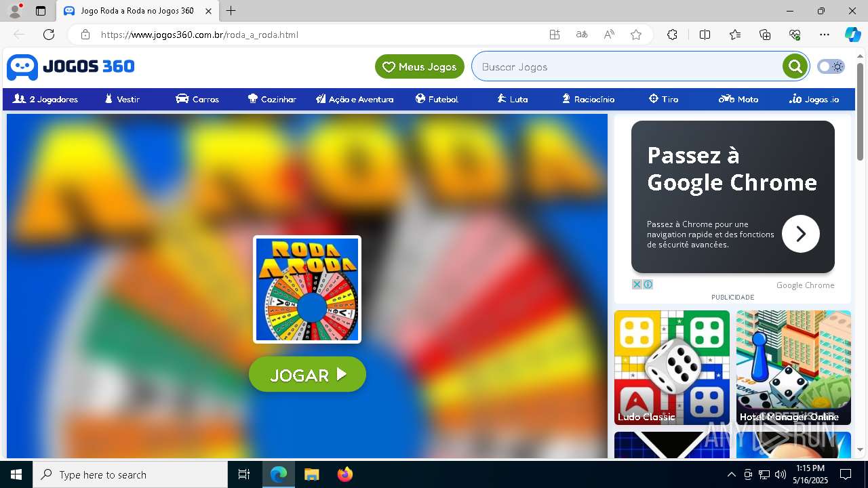
Task: Start the game with JOGAR button
Action: point(307,374)
